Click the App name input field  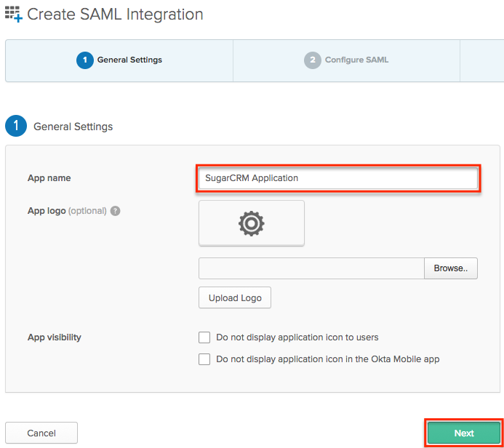click(x=338, y=178)
